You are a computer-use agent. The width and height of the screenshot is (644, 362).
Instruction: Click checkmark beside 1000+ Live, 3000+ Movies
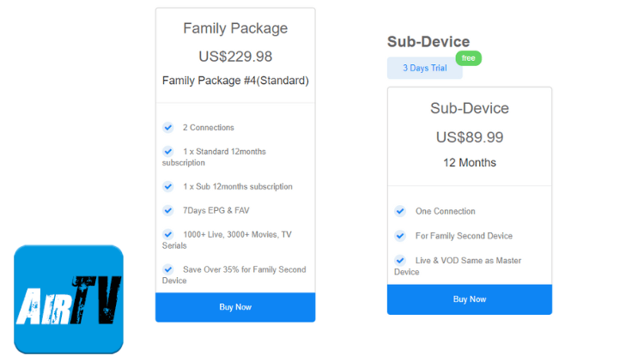coord(168,233)
